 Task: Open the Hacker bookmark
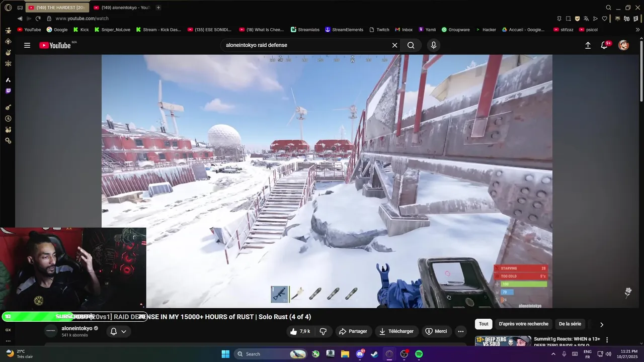point(486,30)
